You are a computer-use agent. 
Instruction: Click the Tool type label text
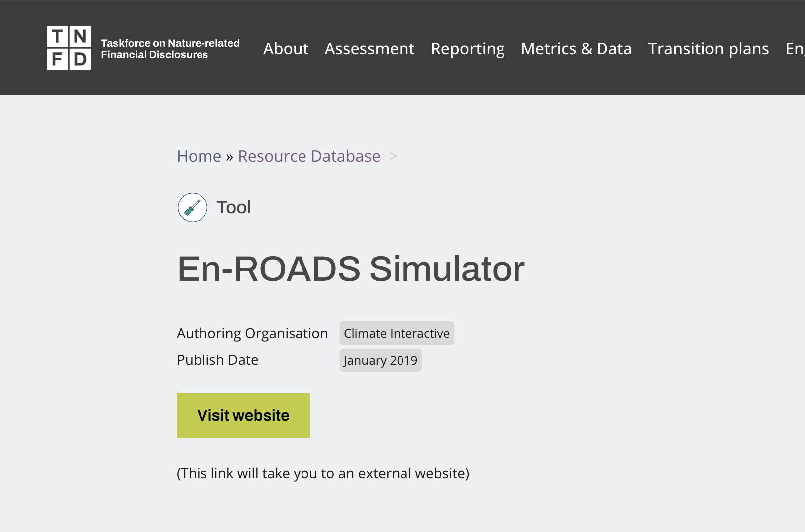pyautogui.click(x=233, y=207)
